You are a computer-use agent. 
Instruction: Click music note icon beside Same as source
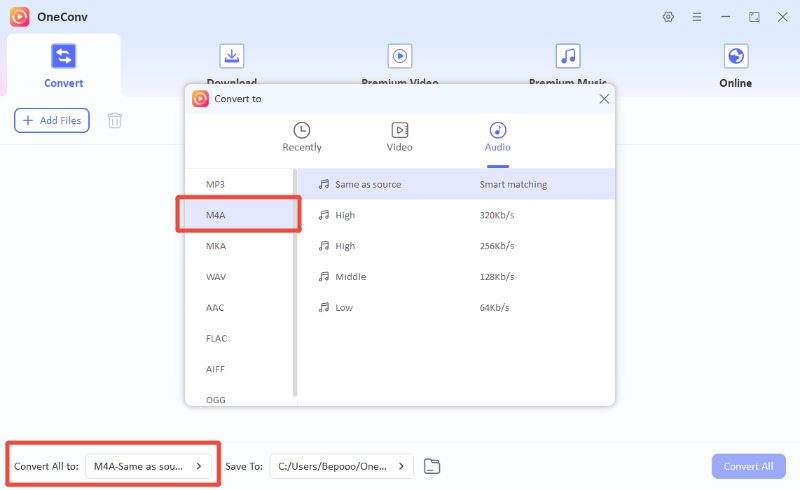[x=324, y=184]
